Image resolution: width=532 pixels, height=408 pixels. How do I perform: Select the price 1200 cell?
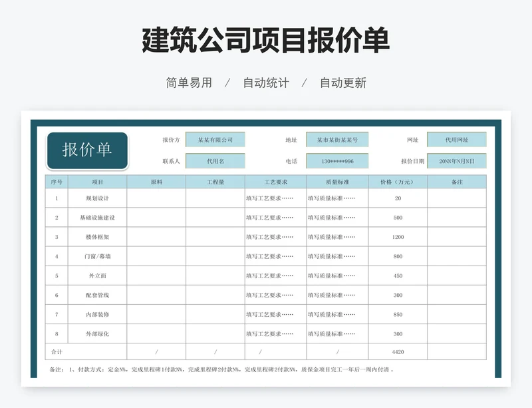(398, 237)
